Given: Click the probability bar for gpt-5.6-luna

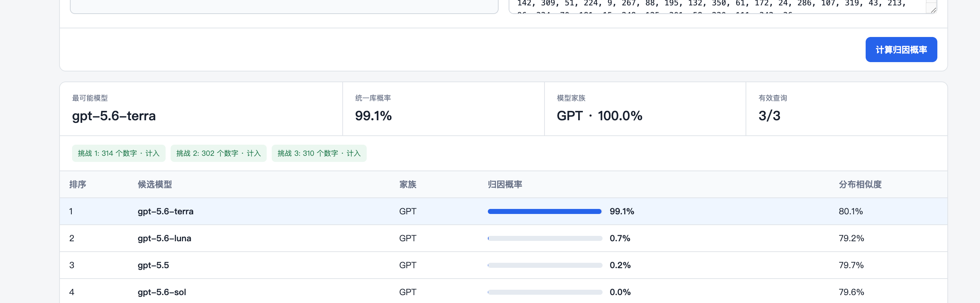Looking at the screenshot, I should pyautogui.click(x=545, y=238).
